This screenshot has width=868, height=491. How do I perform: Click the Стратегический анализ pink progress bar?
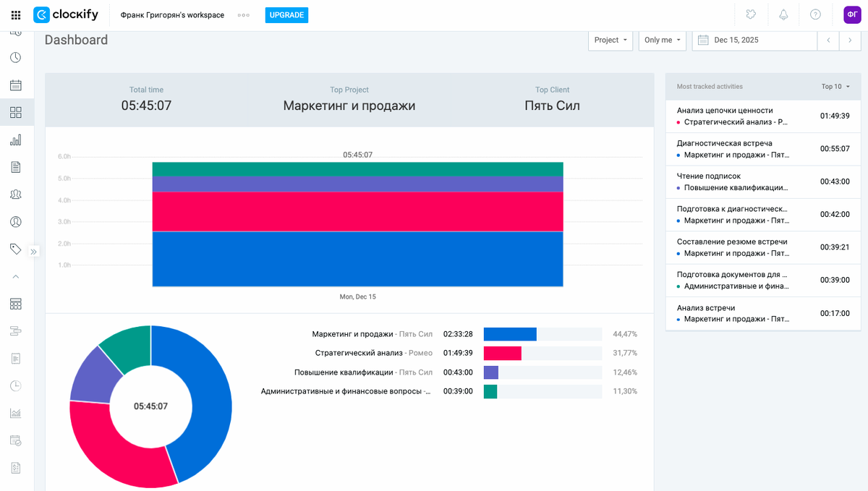tap(503, 353)
